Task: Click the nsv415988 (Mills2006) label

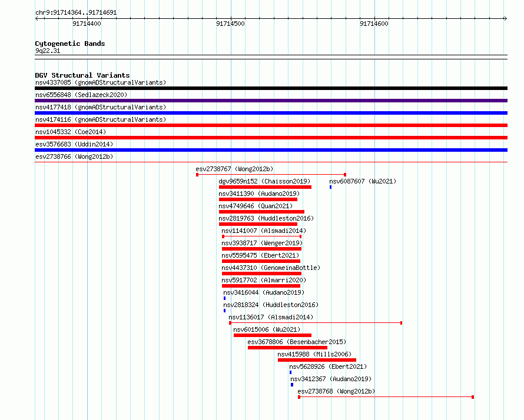Action: 314,354
